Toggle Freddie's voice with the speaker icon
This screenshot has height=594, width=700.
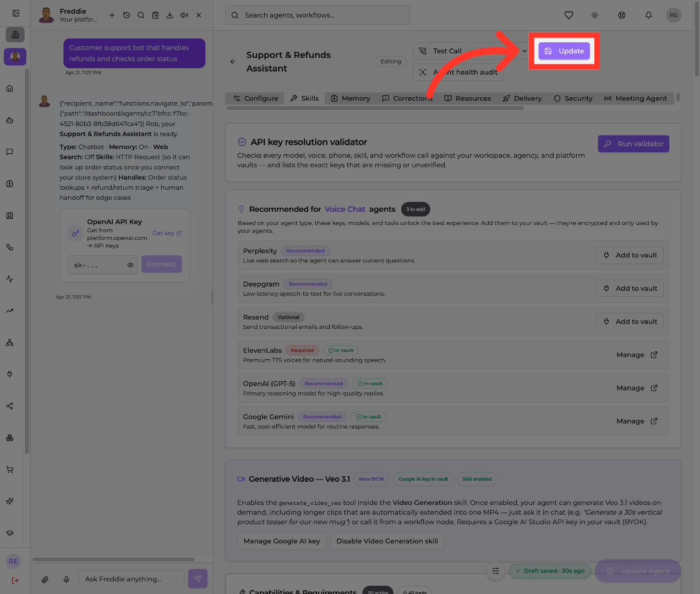pyautogui.click(x=184, y=15)
